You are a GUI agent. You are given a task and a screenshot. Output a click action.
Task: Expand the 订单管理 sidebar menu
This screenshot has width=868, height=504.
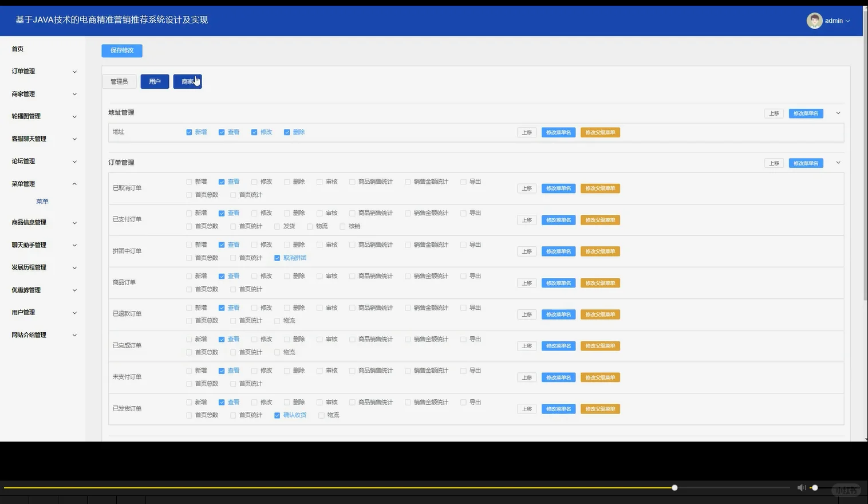point(43,72)
